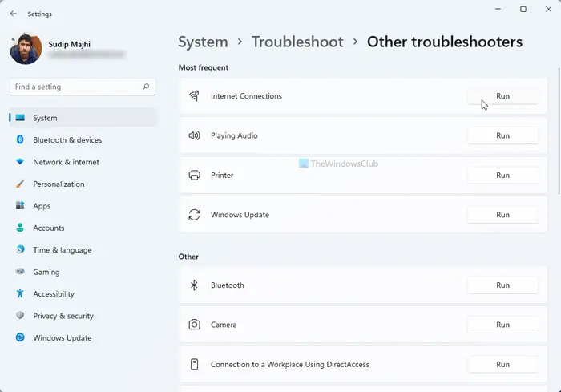Select Gaming in the sidebar
561x392 pixels.
83,272
